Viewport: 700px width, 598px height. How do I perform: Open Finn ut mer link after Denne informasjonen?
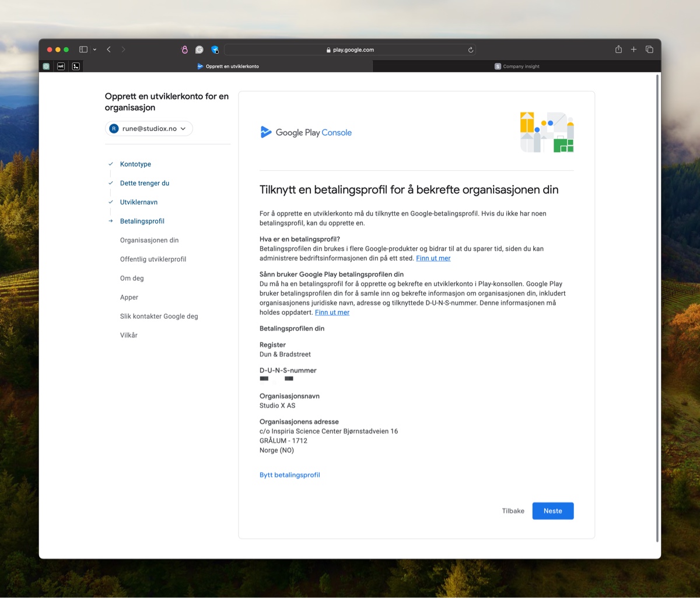point(332,312)
